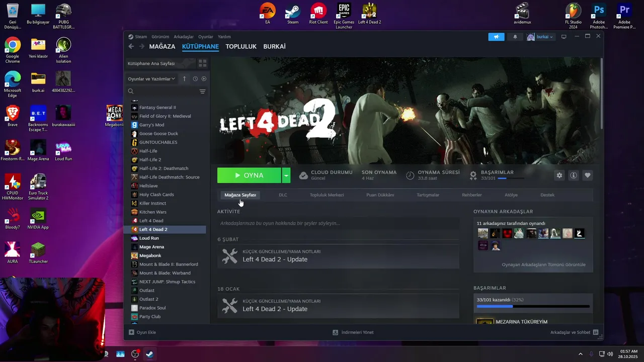Image resolution: width=644 pixels, height=362 pixels.
Task: Open İndirmeleri Yönet downloads manager
Action: (x=353, y=332)
